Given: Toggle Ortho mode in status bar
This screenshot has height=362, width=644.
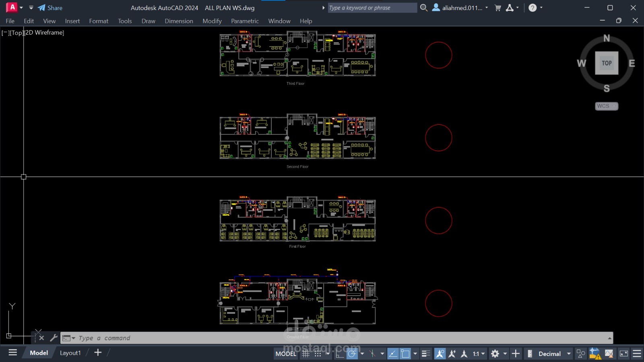Looking at the screenshot, I should click(x=340, y=354).
